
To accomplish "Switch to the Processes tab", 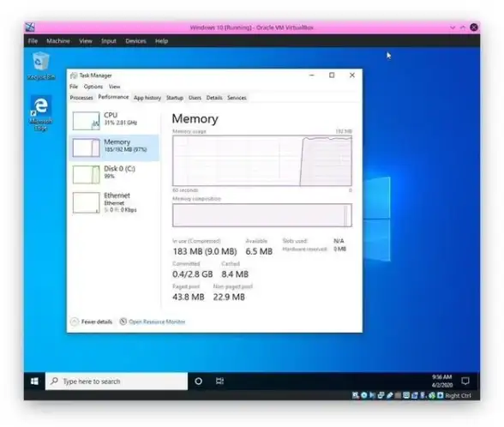I will (x=81, y=98).
